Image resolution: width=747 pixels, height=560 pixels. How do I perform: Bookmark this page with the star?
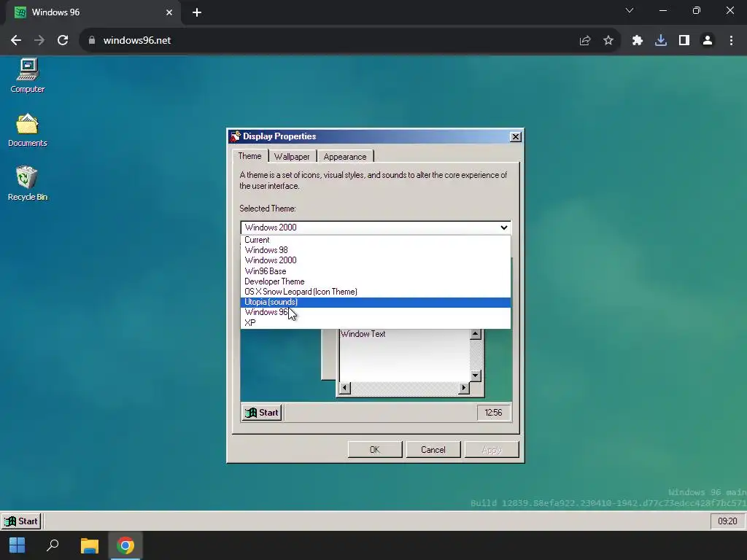(608, 41)
